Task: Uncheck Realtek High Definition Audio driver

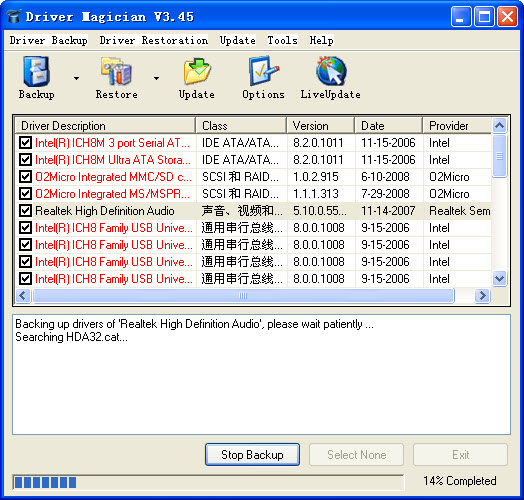Action: click(x=25, y=211)
